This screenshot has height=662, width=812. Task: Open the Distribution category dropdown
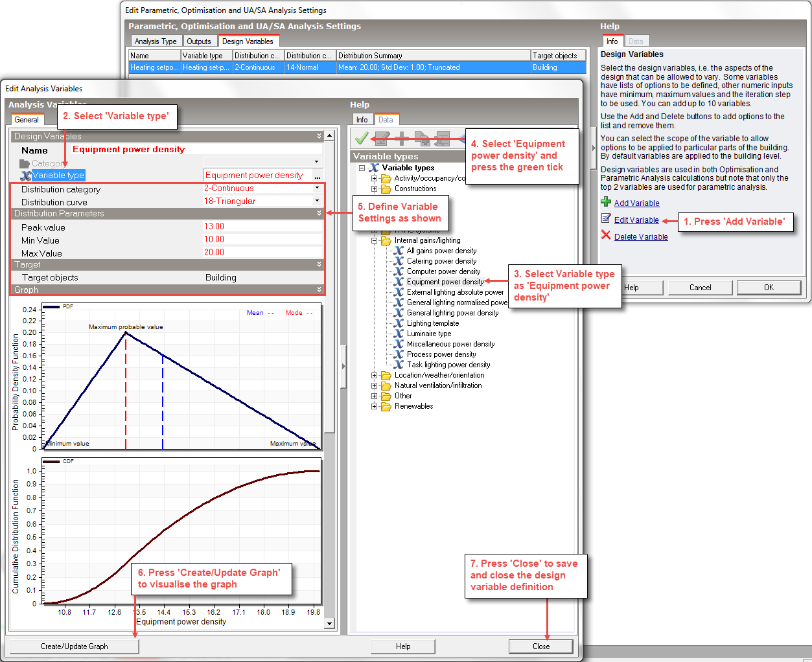point(317,188)
